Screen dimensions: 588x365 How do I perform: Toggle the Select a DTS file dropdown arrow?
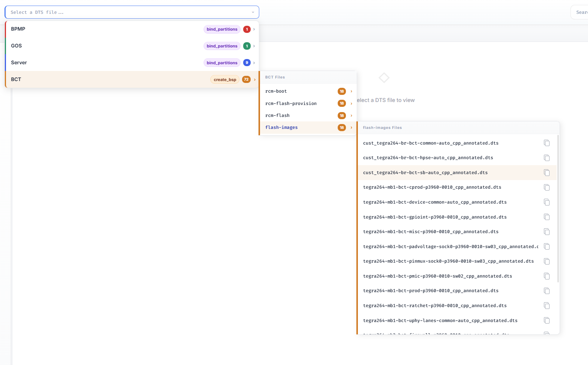[253, 12]
